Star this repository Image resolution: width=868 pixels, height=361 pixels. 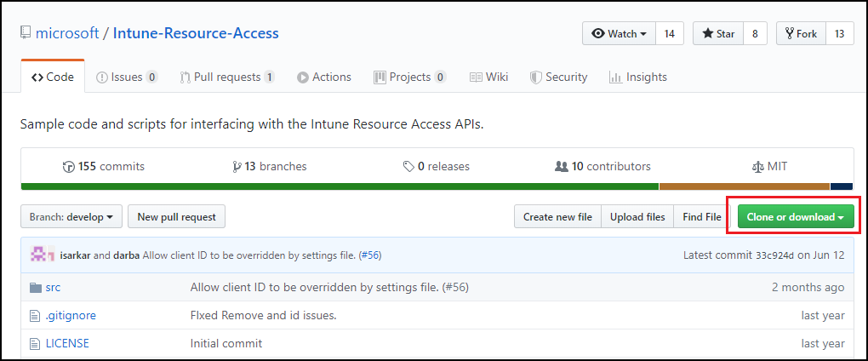717,34
